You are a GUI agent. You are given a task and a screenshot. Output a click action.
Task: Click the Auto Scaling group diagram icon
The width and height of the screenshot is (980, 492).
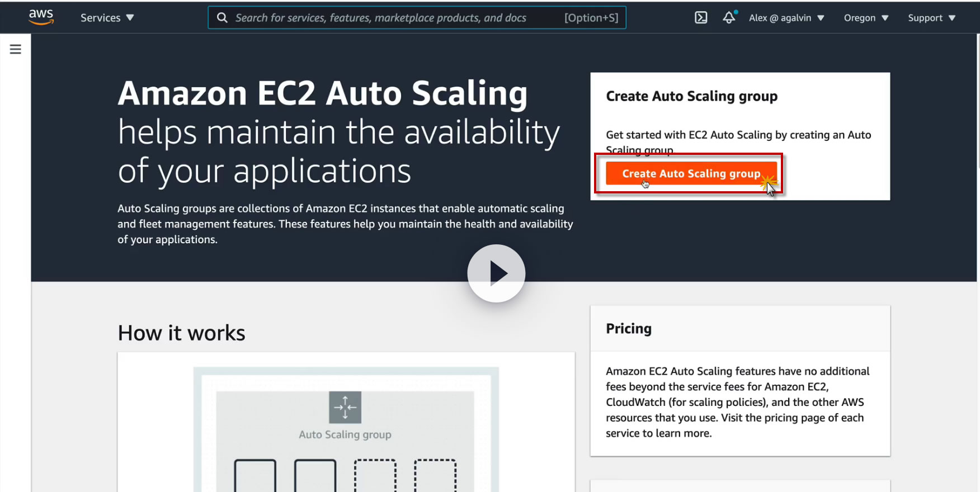click(x=345, y=407)
